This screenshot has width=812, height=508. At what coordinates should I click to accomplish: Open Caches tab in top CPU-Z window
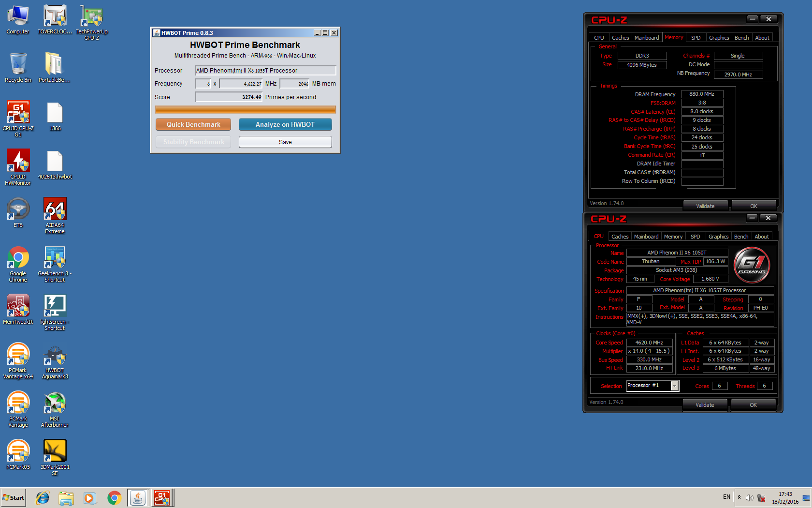tap(620, 38)
